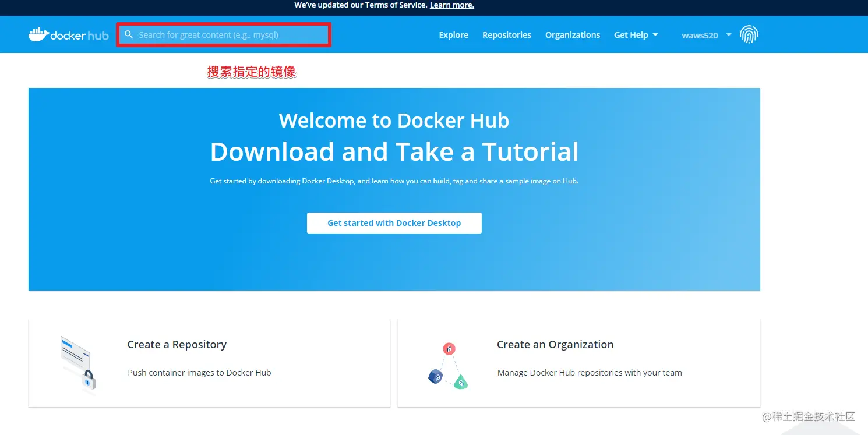This screenshot has width=868, height=435.
Task: Click the Docker Hub whale logo
Action: tap(68, 35)
